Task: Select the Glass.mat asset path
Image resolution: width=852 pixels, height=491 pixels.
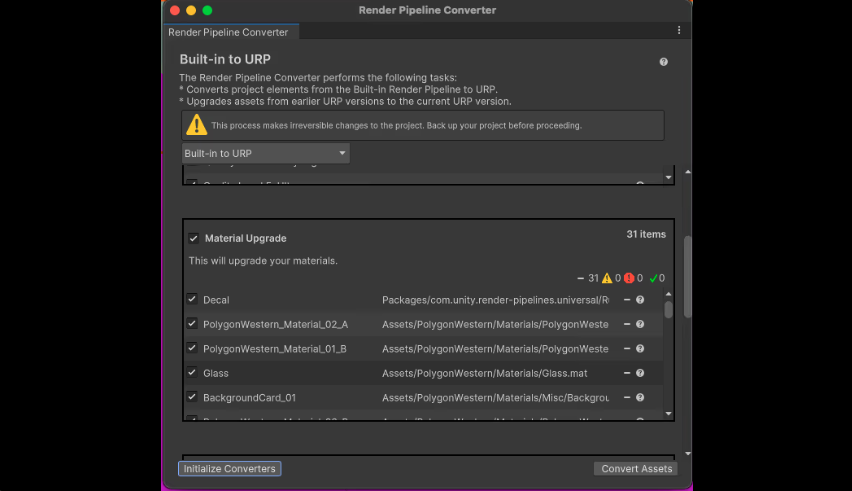Action: click(485, 373)
